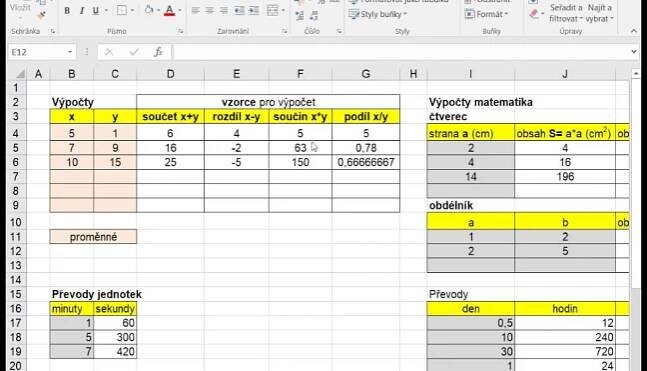Decrease cell indent
The image size is (647, 371).
point(239,11)
